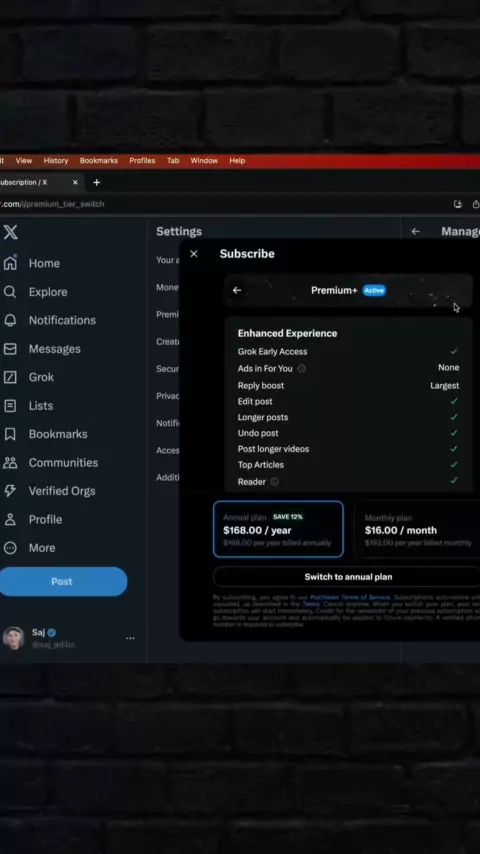Click the blue Post button
The height and width of the screenshot is (854, 480).
pyautogui.click(x=63, y=582)
